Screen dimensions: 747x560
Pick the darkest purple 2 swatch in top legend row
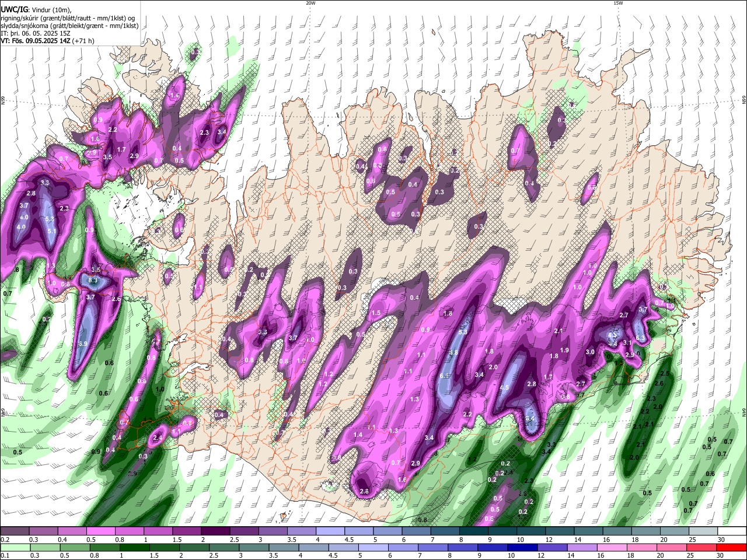(x=215, y=531)
